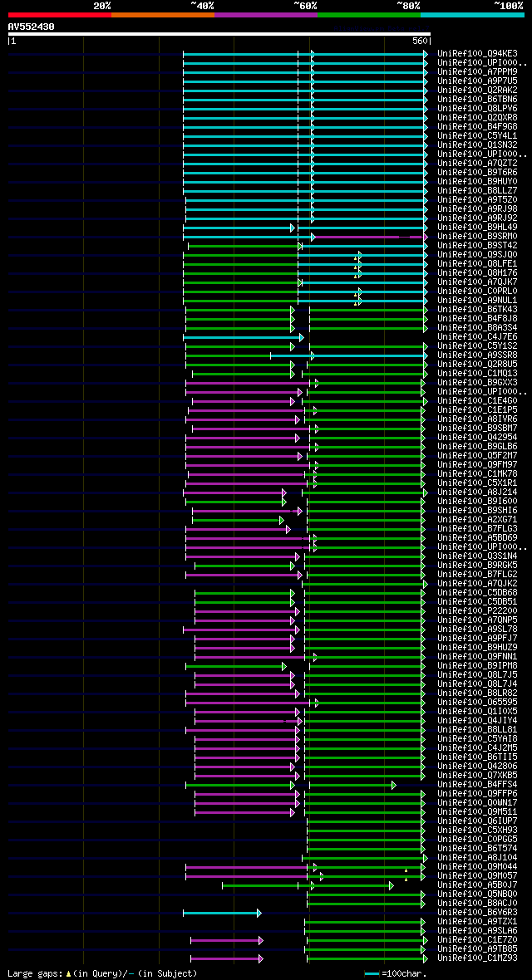Open hit UniRef100_Q9FNN1
This screenshot has height=980, width=532.
click(477, 656)
